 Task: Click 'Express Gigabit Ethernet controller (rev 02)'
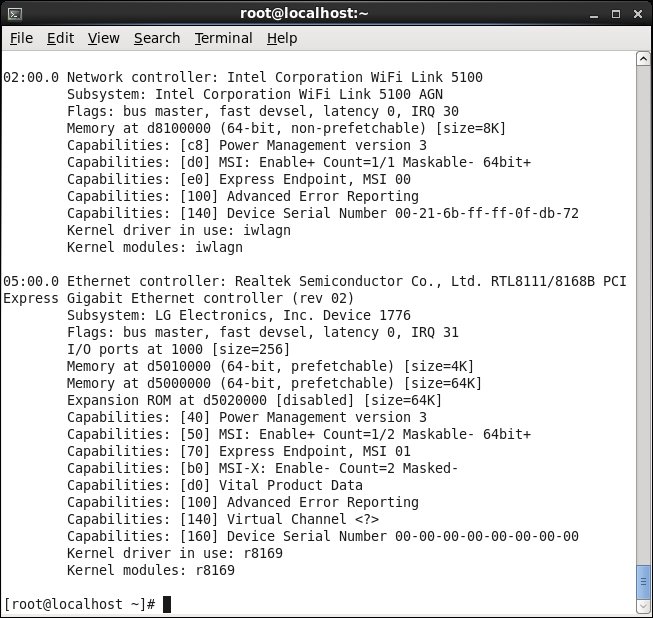pos(179,299)
